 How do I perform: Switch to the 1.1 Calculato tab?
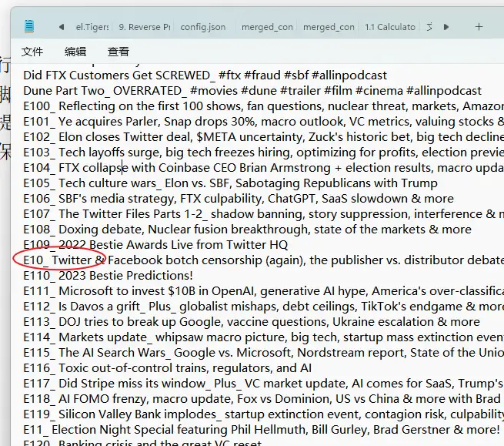(390, 27)
